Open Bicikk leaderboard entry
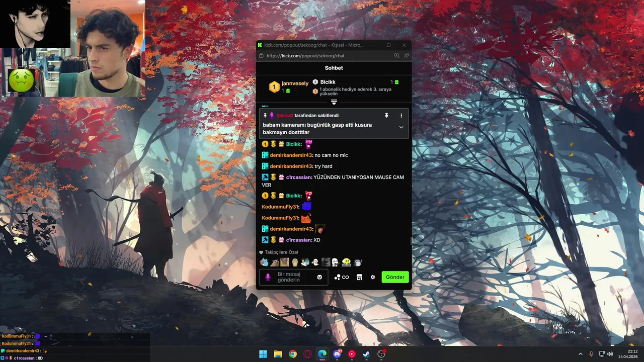 [328, 82]
